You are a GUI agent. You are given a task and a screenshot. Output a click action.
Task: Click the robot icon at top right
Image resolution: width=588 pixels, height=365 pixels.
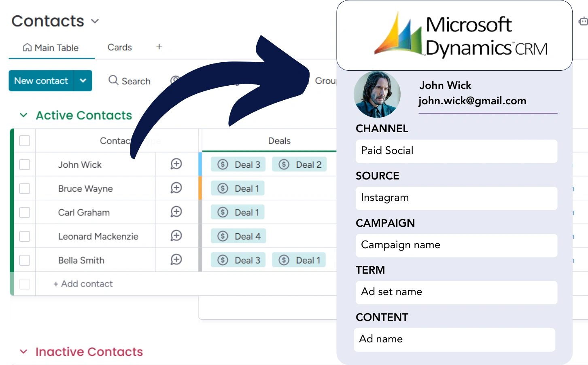point(583,21)
